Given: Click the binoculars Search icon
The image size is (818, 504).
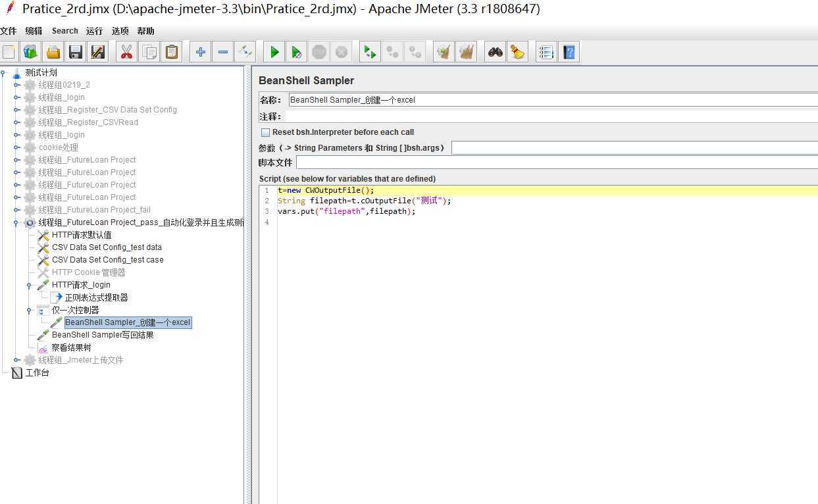Looking at the screenshot, I should click(496, 52).
